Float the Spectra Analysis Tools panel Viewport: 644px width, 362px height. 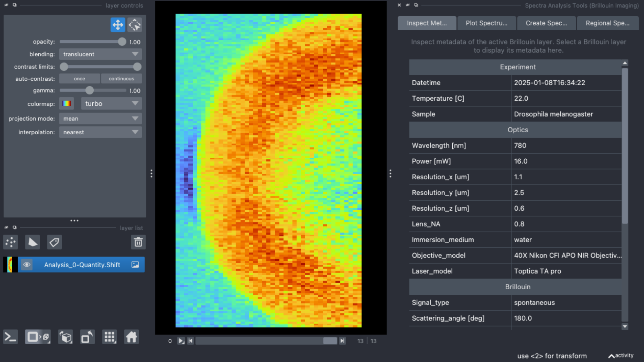coord(416,5)
